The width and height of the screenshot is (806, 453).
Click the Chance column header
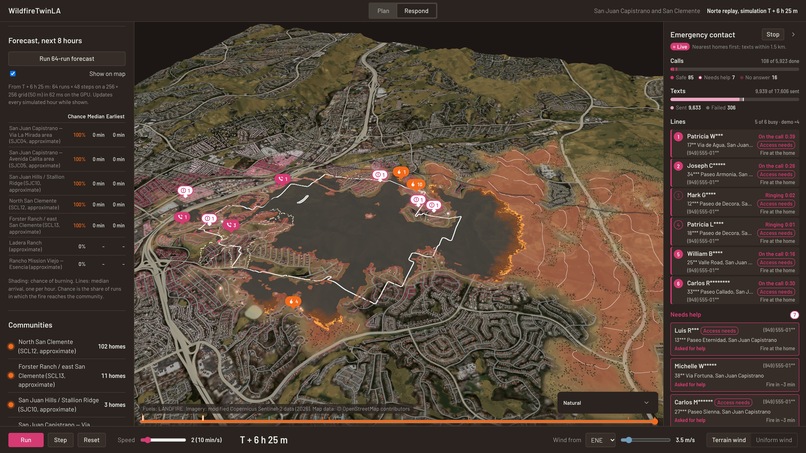point(76,117)
